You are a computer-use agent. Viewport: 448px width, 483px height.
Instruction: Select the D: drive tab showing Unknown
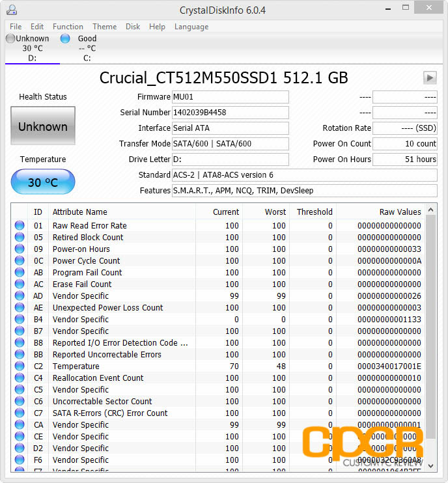tap(33, 48)
